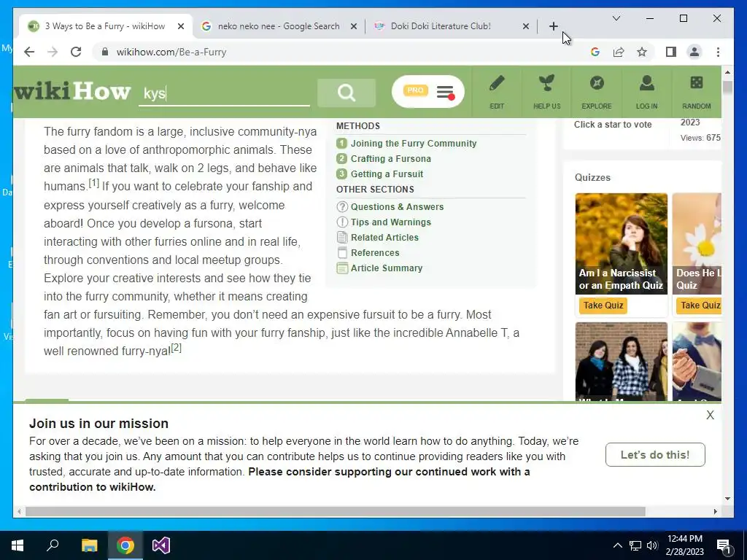This screenshot has width=747, height=560.
Task: Switch to Doki Doki Literature Club tab
Action: click(441, 26)
